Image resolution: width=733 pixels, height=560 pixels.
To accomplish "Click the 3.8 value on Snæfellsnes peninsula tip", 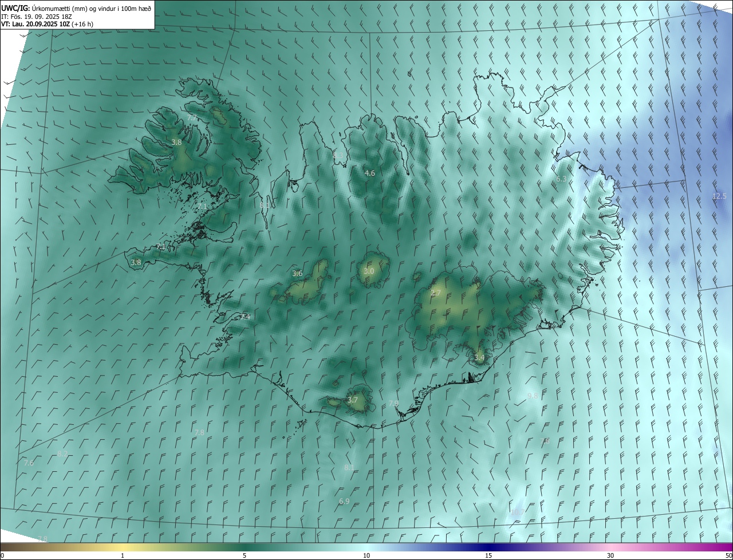I will 136,262.
